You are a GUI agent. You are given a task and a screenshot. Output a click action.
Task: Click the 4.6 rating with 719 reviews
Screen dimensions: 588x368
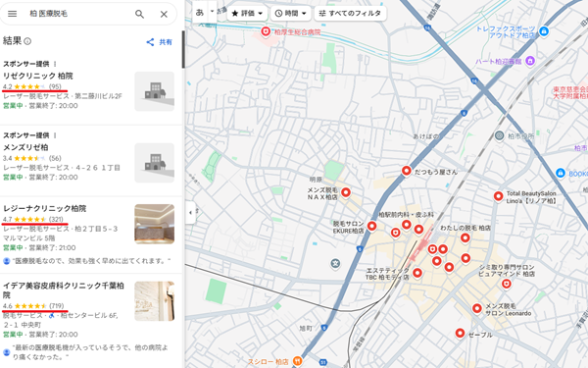point(33,305)
